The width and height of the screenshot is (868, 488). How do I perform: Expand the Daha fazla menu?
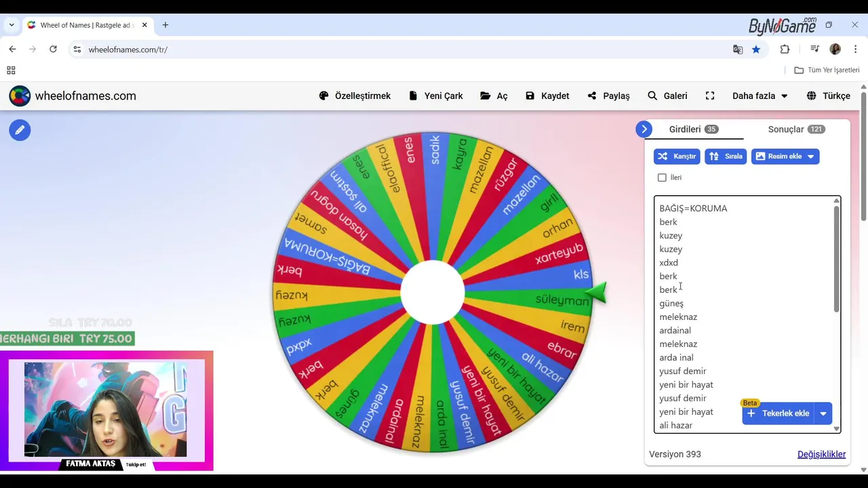tap(759, 96)
